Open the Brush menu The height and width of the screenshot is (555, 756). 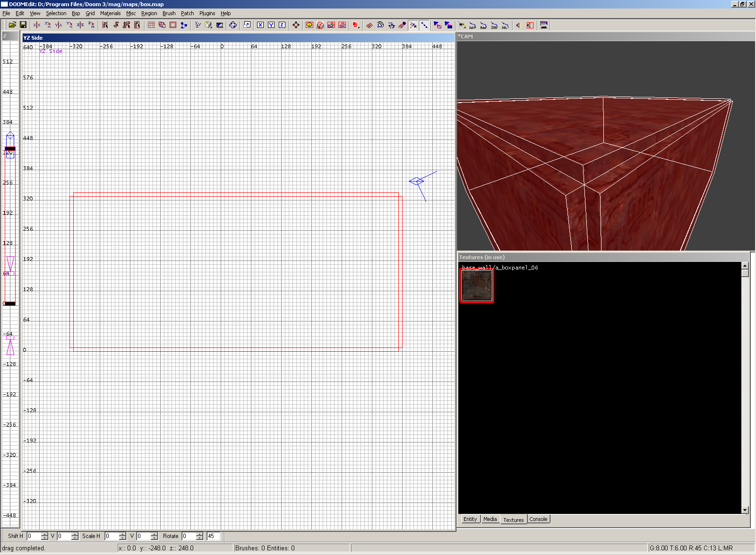pyautogui.click(x=169, y=13)
